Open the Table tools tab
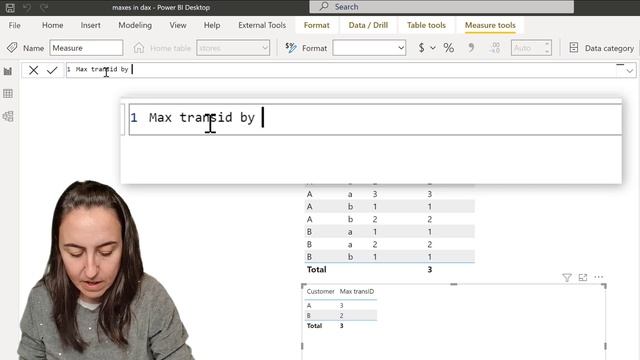The width and height of the screenshot is (640, 360). [x=426, y=25]
